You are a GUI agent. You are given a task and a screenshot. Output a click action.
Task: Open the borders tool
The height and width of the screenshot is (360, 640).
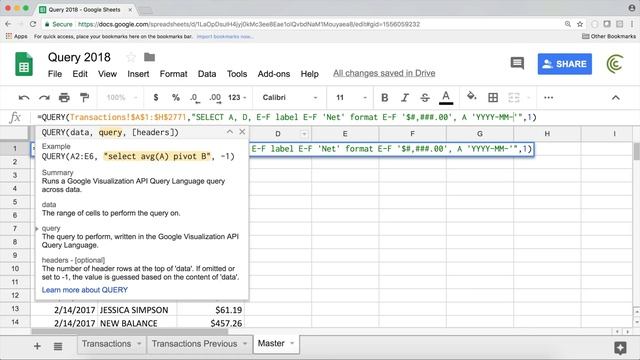tap(493, 98)
